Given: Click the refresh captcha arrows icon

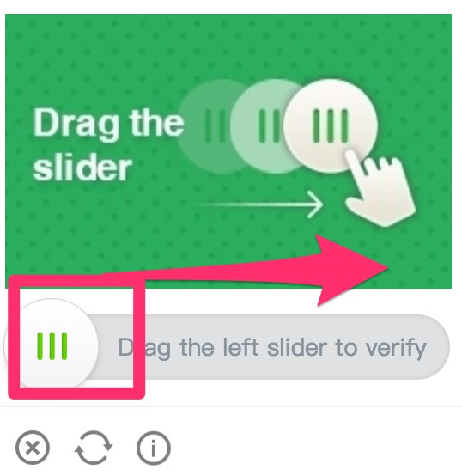Looking at the screenshot, I should coord(93,448).
